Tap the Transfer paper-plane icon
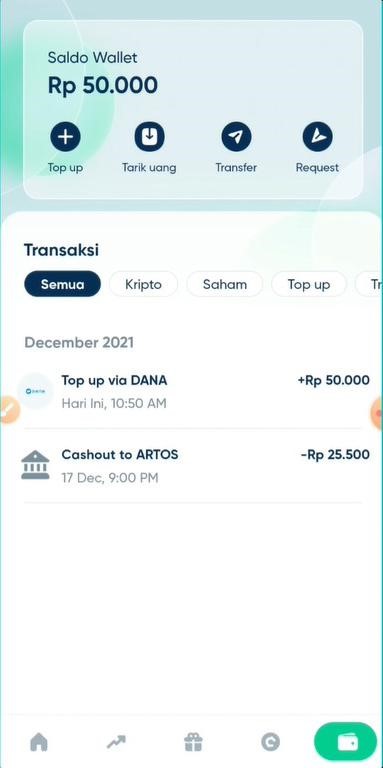 coord(236,137)
